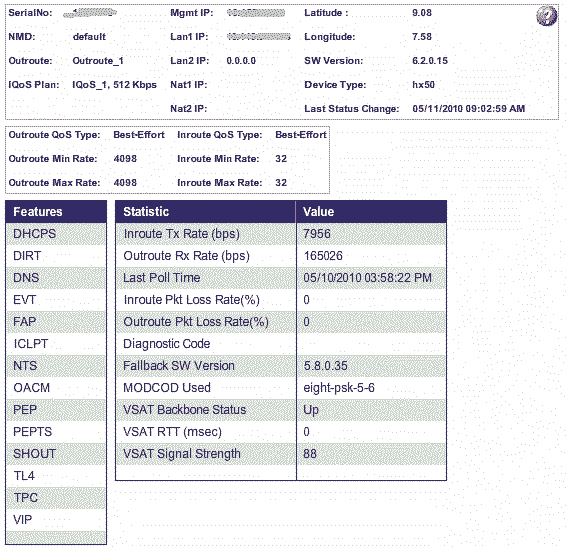Screen dimensions: 566x547
Task: Select the NTS feature row
Action: pos(56,366)
